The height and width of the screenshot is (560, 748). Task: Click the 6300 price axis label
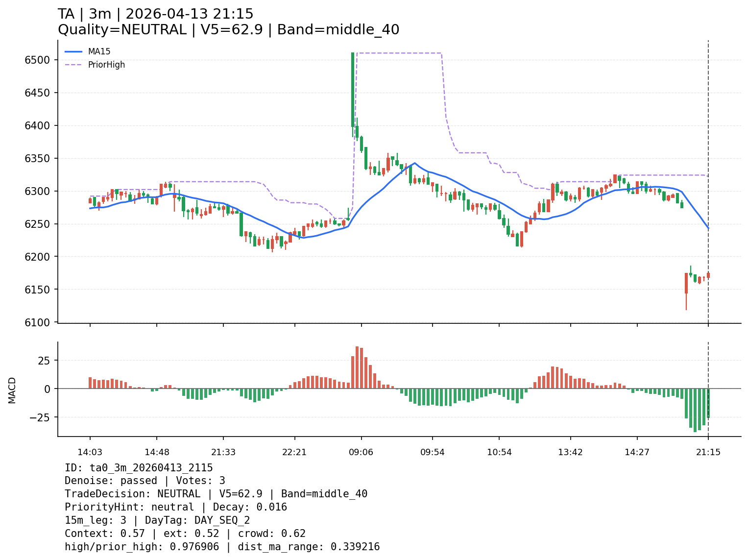click(x=38, y=191)
